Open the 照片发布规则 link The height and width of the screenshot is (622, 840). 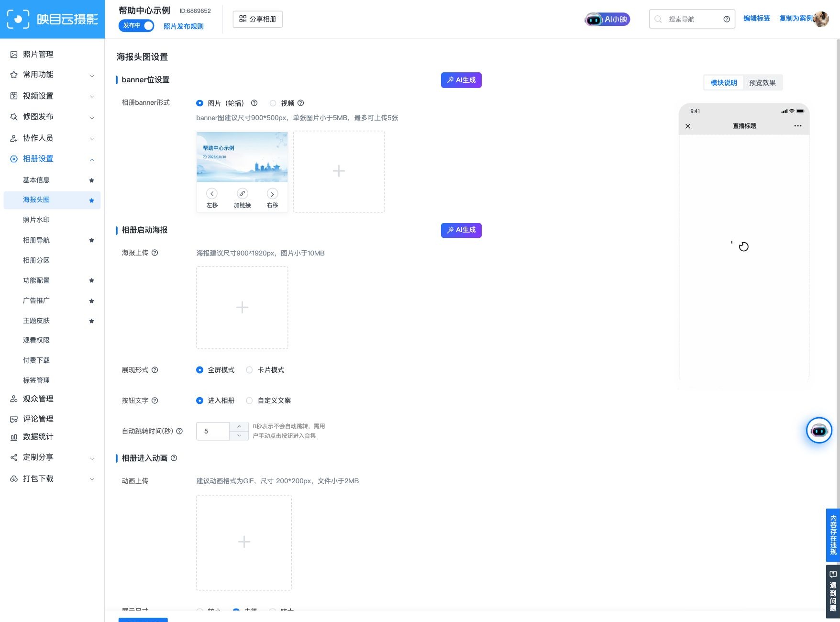184,26
